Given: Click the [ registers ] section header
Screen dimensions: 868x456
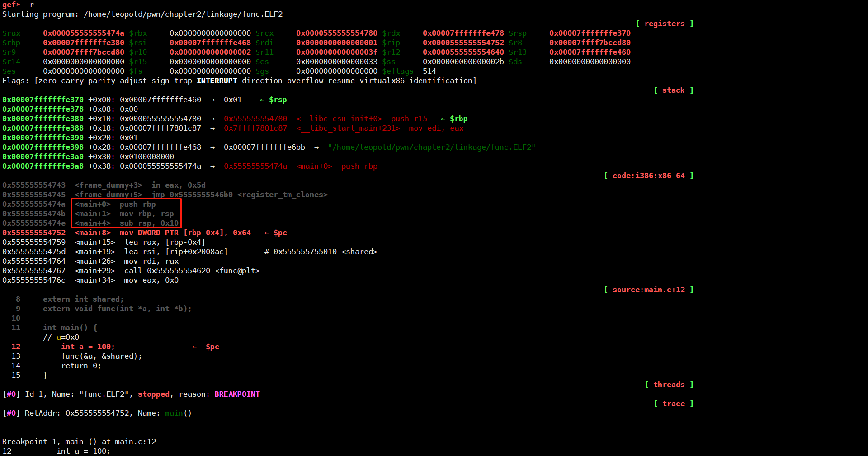Looking at the screenshot, I should [x=665, y=24].
